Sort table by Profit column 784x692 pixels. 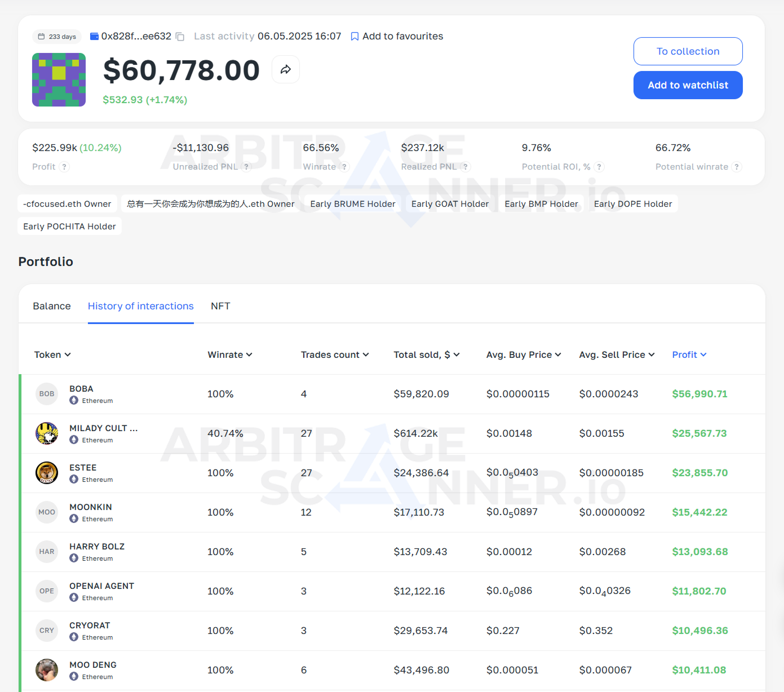pos(689,354)
